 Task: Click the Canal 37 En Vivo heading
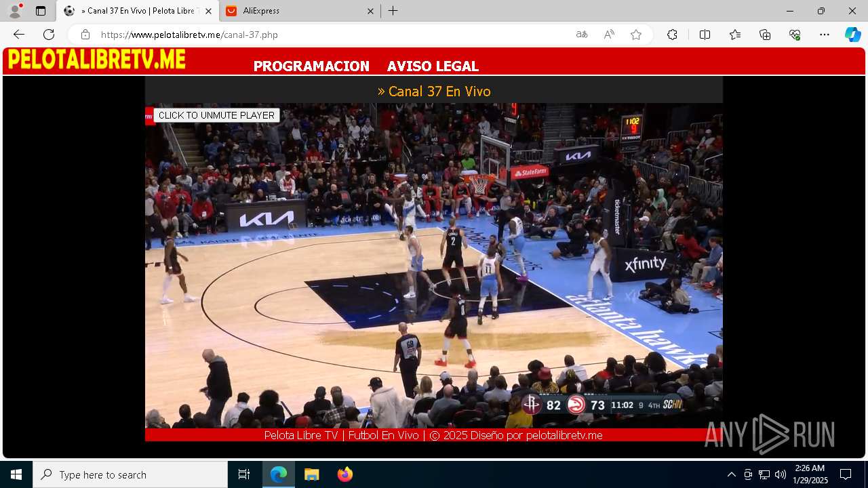point(434,91)
